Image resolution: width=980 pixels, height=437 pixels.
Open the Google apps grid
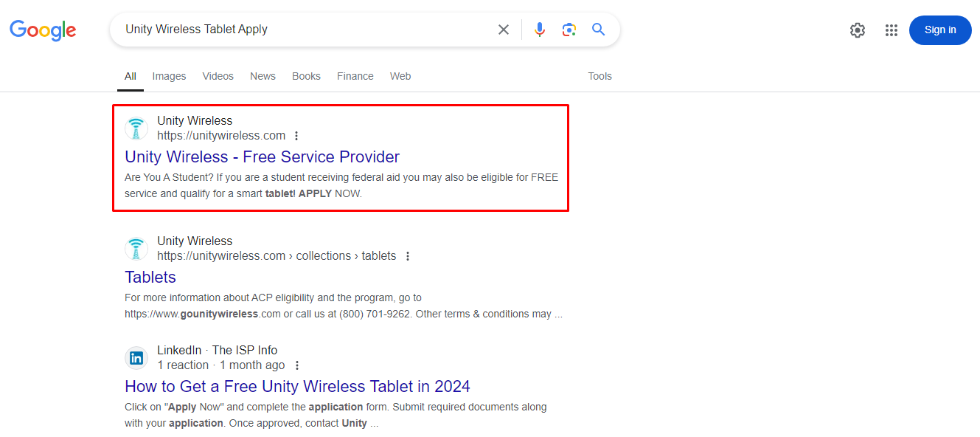(892, 30)
